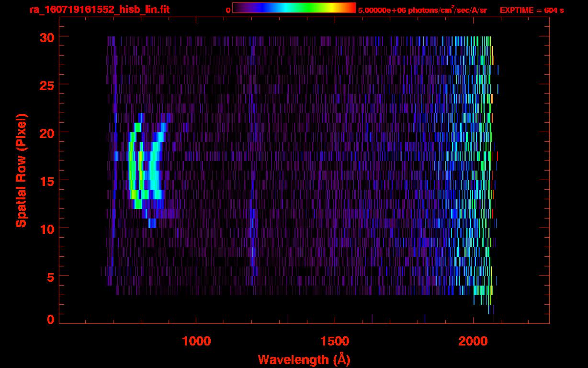The width and height of the screenshot is (588, 368).
Task: Click the 20 spatial row tick label
Action: tap(47, 133)
